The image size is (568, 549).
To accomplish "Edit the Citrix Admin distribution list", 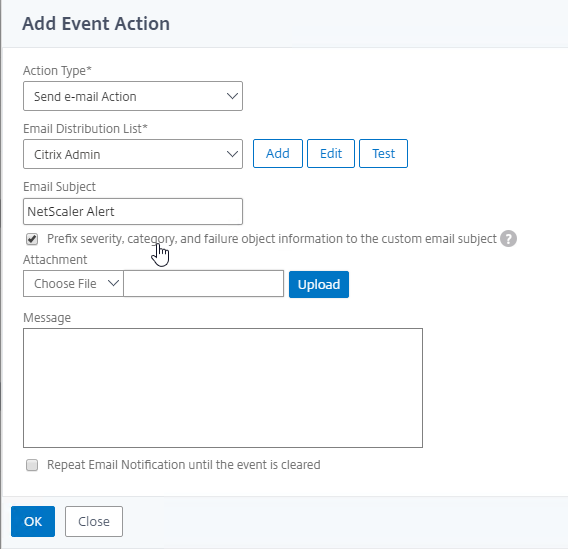I will pyautogui.click(x=331, y=154).
